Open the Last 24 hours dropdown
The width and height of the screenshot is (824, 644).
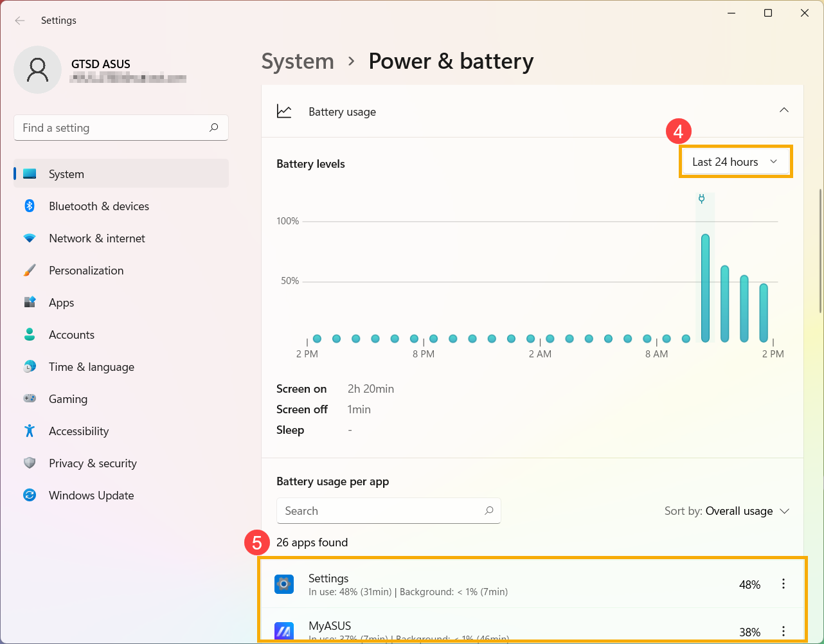point(735,162)
